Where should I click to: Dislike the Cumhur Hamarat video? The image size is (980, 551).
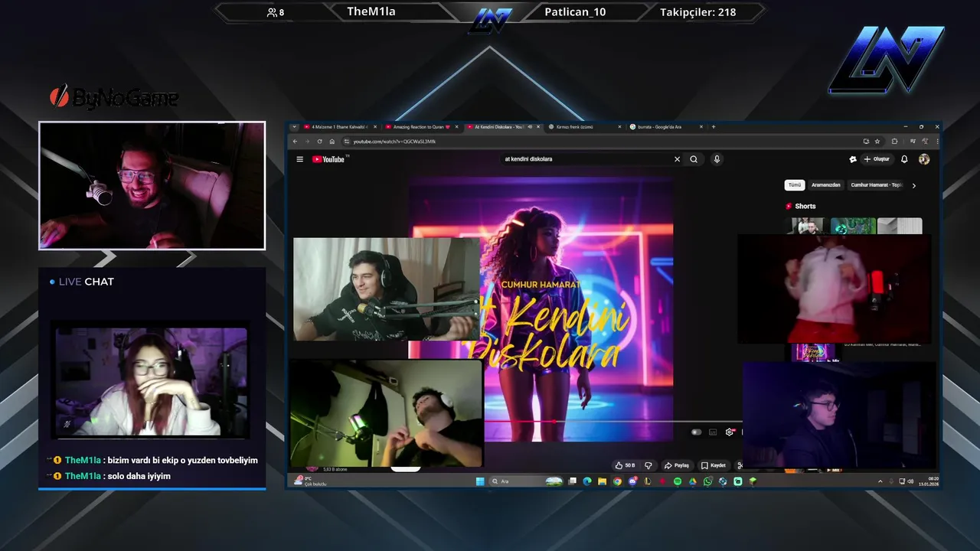click(x=648, y=465)
